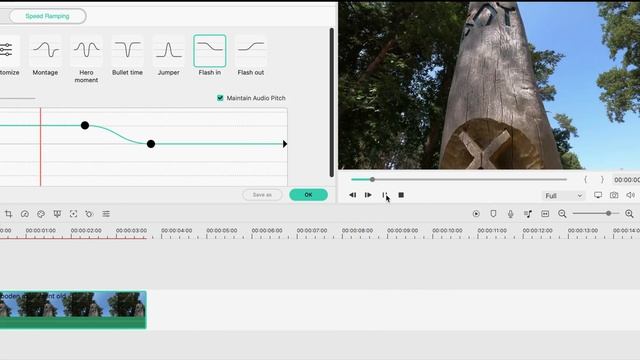Set mark-in point with left brace
640x360 pixels.
tap(585, 179)
